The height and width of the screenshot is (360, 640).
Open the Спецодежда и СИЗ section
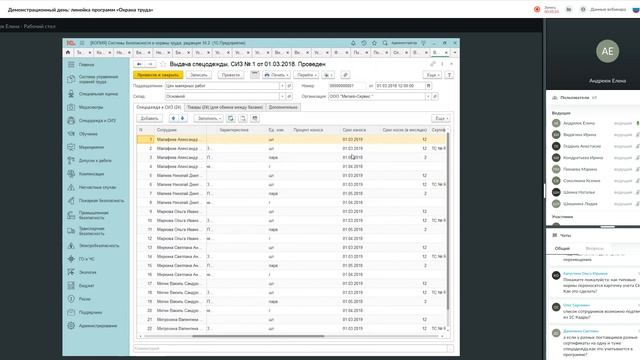point(97,121)
